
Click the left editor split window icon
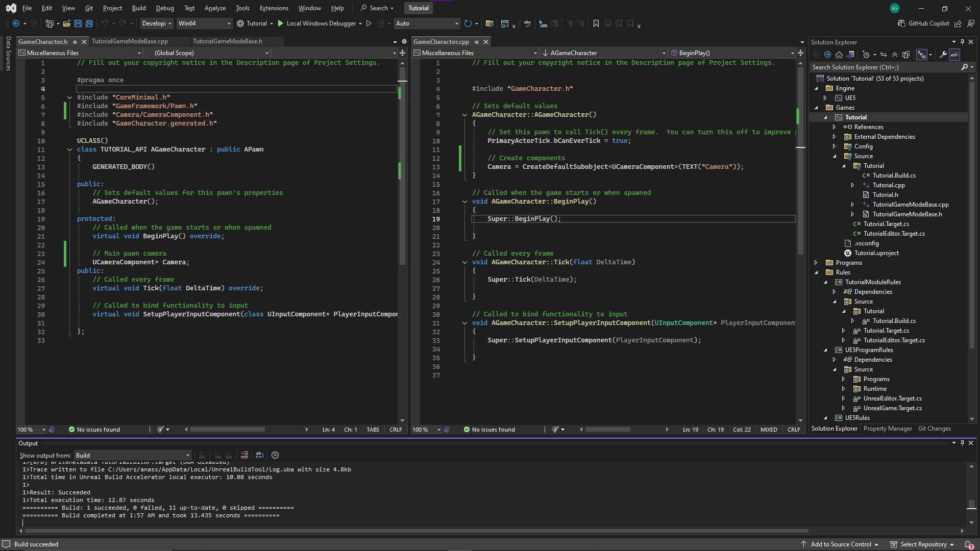pos(402,53)
